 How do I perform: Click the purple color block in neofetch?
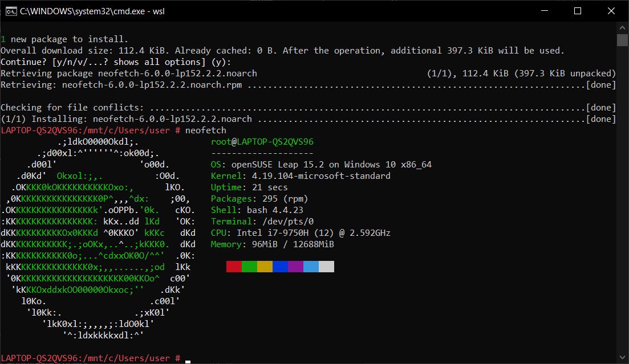(x=295, y=267)
